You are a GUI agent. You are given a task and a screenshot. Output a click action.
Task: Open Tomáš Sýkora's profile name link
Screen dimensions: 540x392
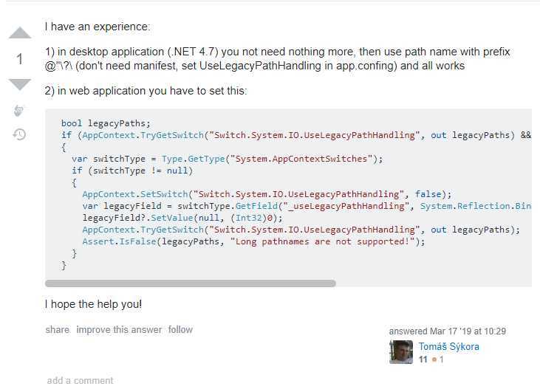tap(448, 346)
